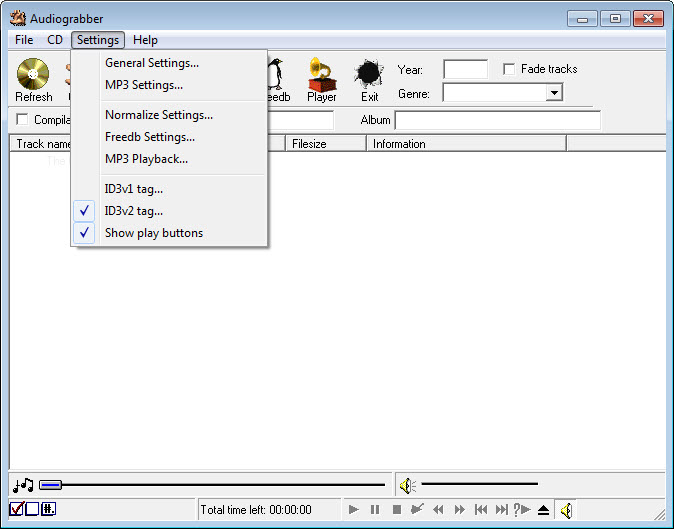Select ID3v1 tag menu entry
The width and height of the screenshot is (674, 529).
click(169, 189)
